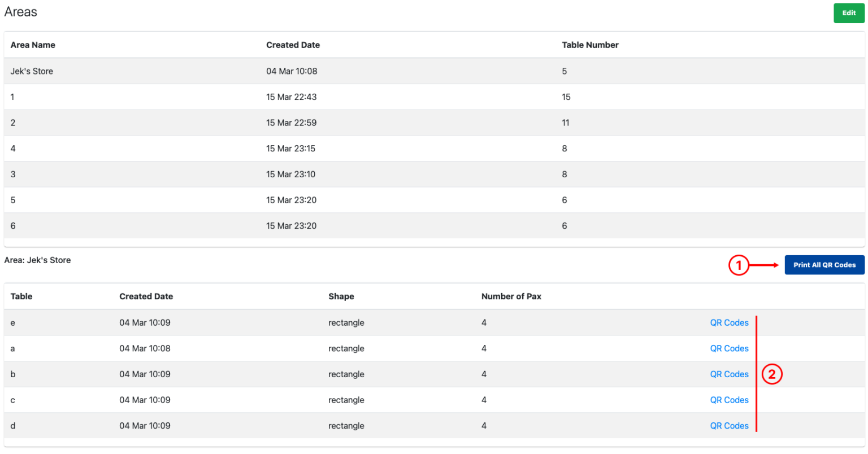This screenshot has width=868, height=454.
Task: Open QR Codes for table a
Action: (x=729, y=348)
